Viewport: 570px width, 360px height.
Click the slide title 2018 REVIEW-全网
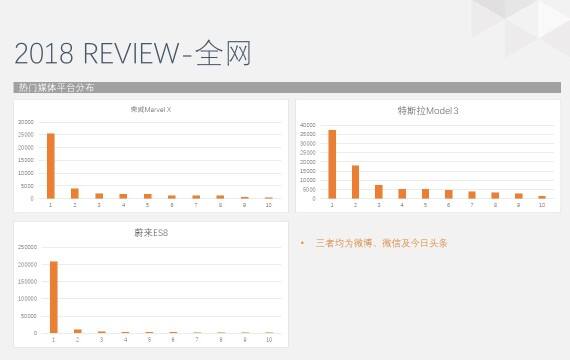click(x=133, y=53)
